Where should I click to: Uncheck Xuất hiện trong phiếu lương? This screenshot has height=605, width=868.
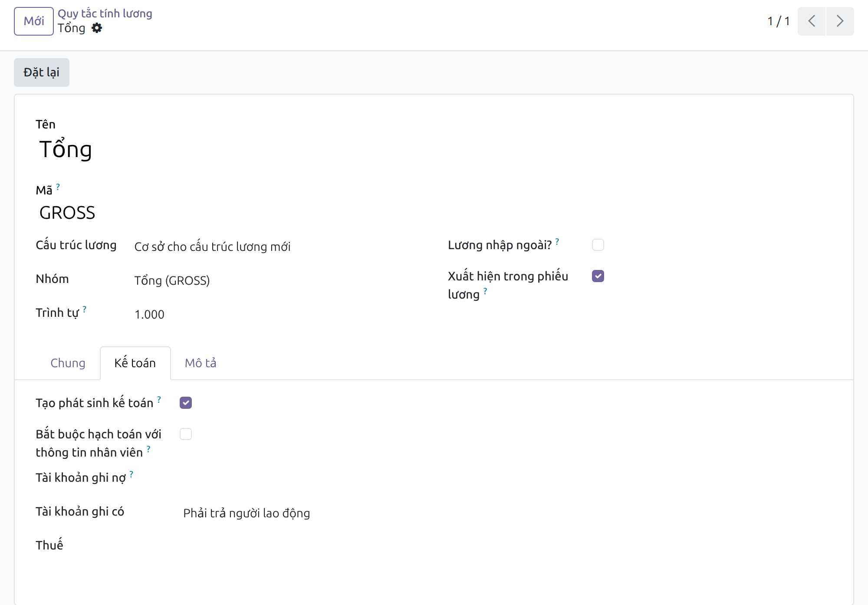pos(598,276)
